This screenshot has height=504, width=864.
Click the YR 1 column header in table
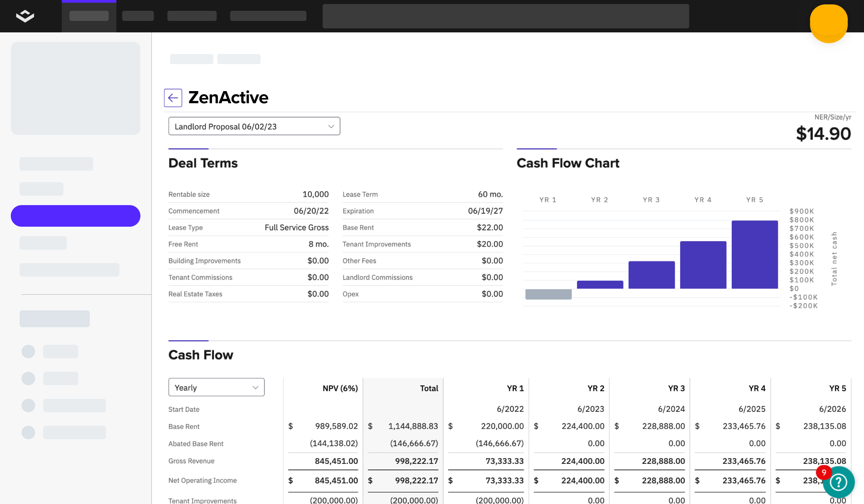(515, 388)
